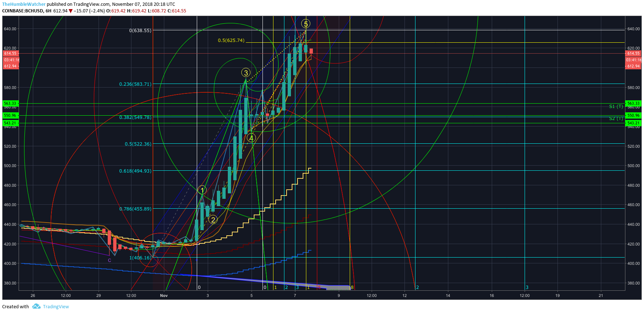The width and height of the screenshot is (644, 313).
Task: Select circled Elliott wave marker 3
Action: pyautogui.click(x=246, y=73)
